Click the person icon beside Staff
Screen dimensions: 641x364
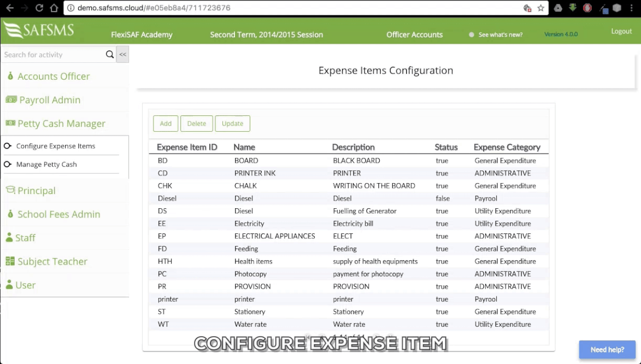(9, 238)
